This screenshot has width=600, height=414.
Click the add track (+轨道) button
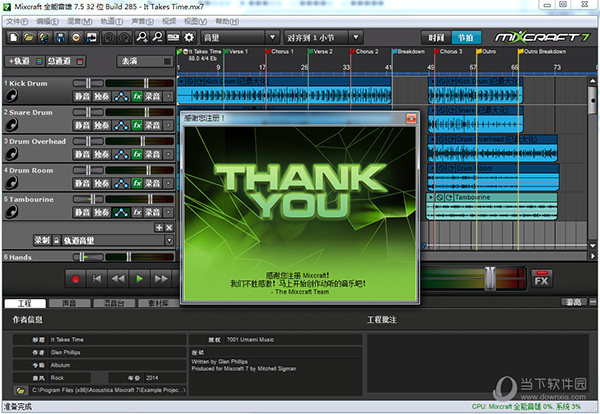pos(24,61)
